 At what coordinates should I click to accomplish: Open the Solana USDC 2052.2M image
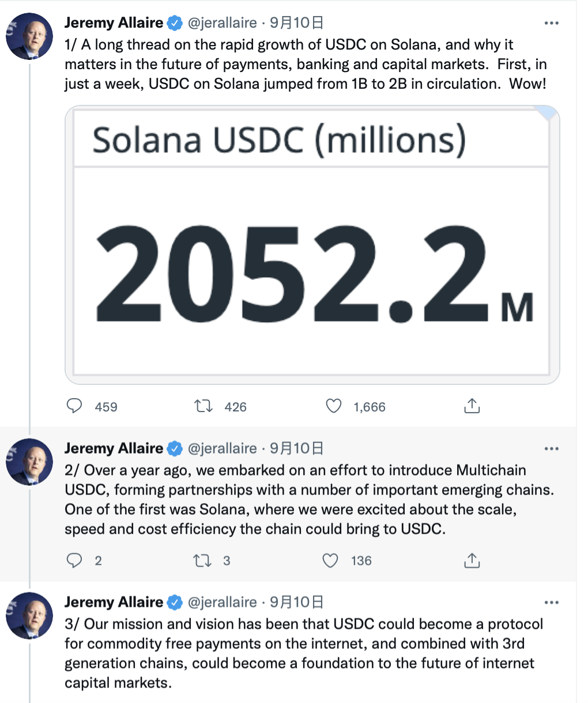coord(312,245)
